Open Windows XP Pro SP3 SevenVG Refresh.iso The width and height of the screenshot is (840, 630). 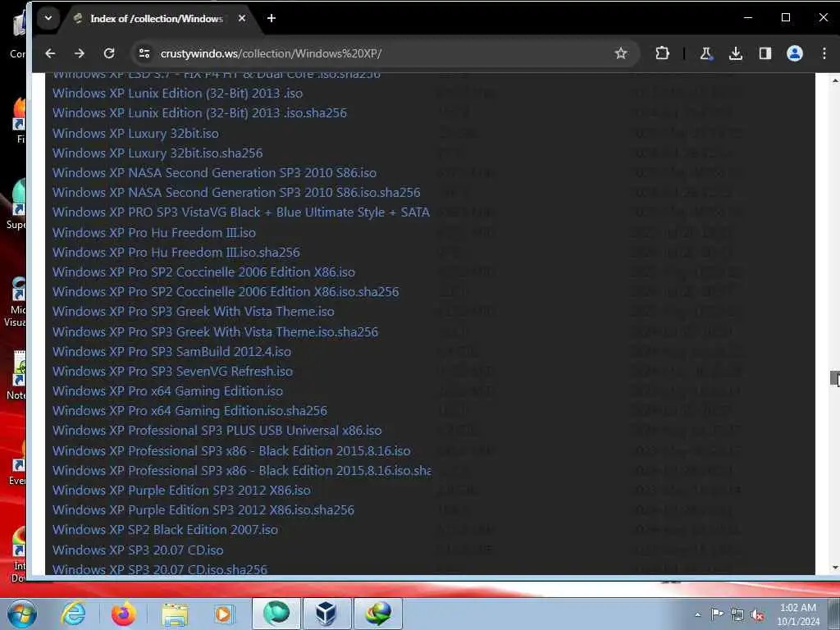172,372
